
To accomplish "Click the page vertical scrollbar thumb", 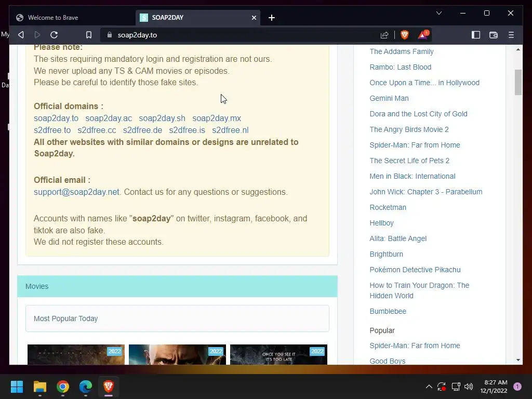I will click(518, 83).
